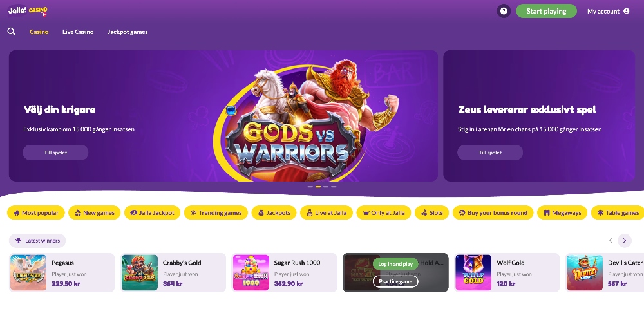Jump to first carousel slide indicator
This screenshot has width=644, height=309.
[x=310, y=187]
